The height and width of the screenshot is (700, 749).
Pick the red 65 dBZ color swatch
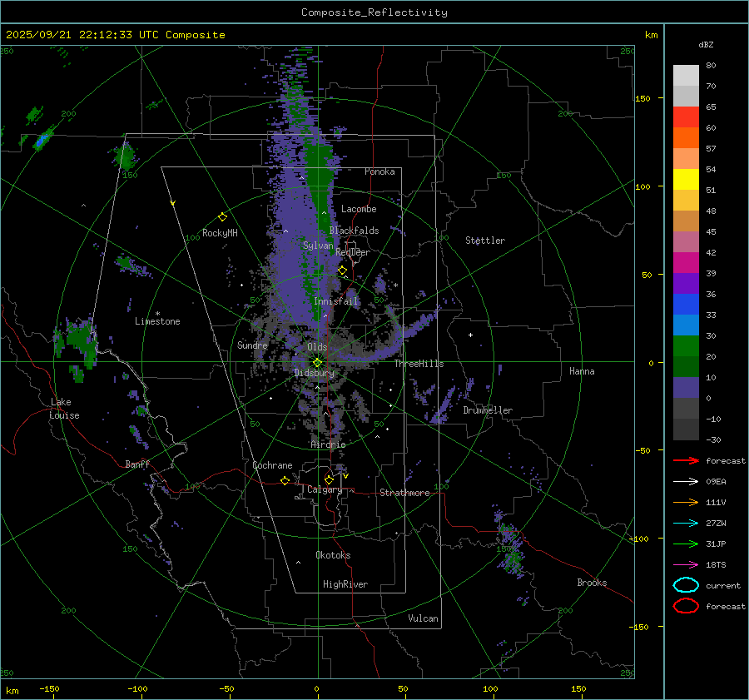(686, 117)
